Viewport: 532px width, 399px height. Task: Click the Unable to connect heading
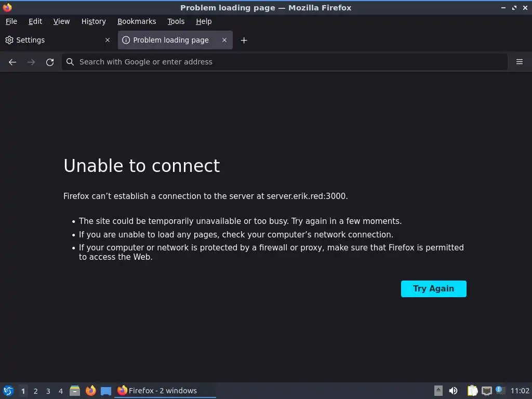[x=142, y=166]
